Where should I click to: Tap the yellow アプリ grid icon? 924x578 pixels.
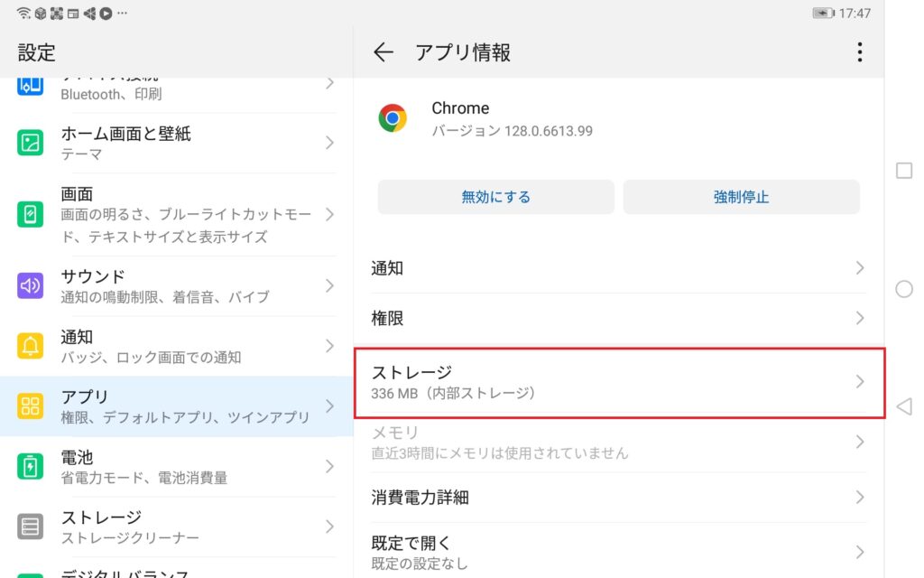[x=30, y=406]
